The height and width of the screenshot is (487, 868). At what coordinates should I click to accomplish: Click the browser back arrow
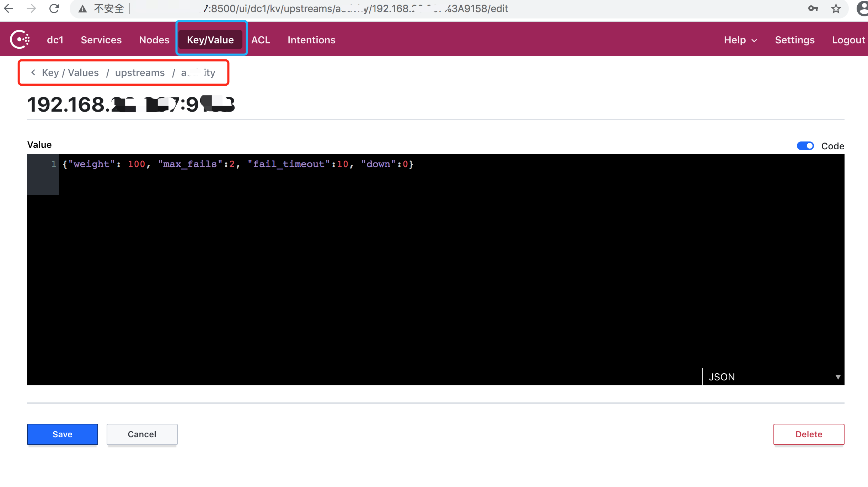tap(9, 9)
